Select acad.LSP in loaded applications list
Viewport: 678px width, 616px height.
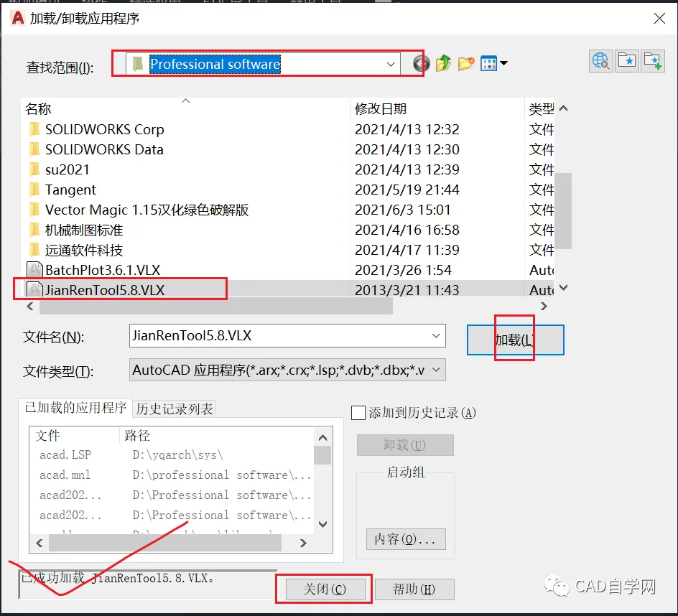(65, 454)
